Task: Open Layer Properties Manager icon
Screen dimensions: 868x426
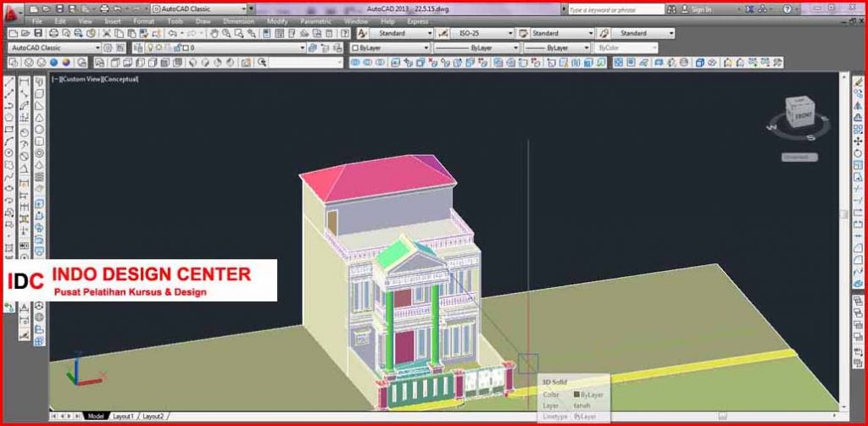Action: pos(138,48)
